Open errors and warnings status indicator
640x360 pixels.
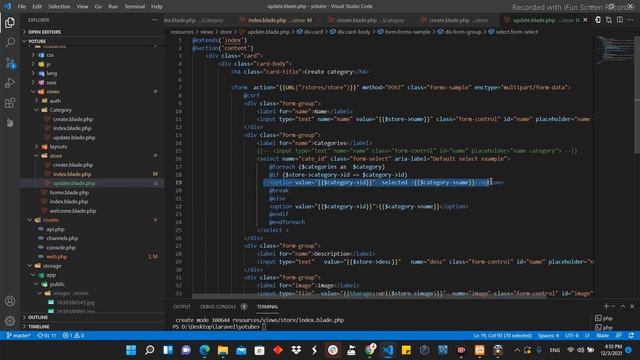point(73,336)
